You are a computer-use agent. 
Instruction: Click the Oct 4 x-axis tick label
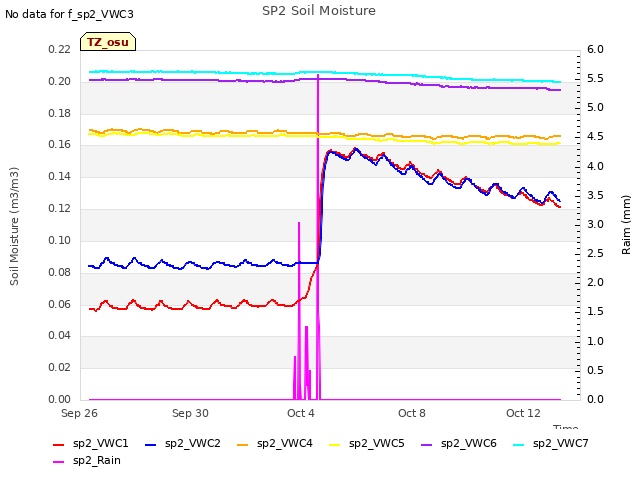(301, 413)
